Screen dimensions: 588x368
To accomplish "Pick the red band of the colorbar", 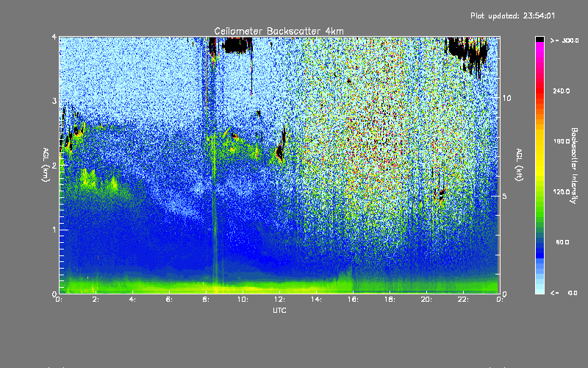I will [x=539, y=92].
